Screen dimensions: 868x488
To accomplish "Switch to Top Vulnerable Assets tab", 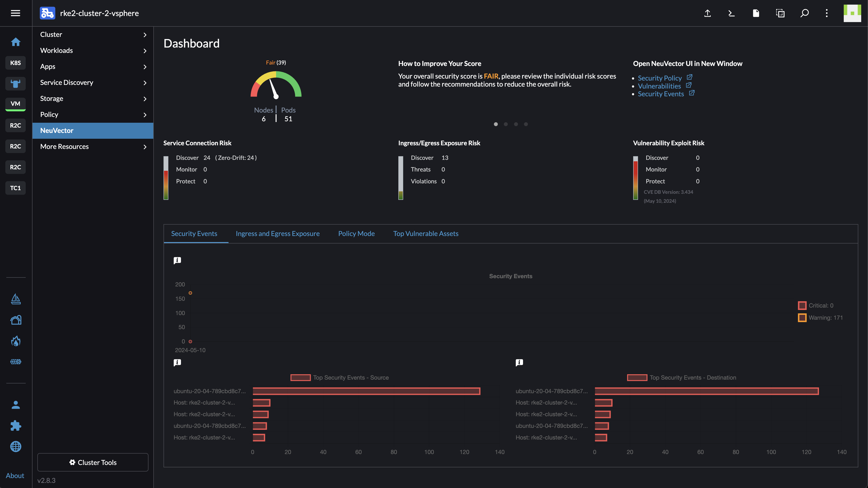I will point(426,233).
